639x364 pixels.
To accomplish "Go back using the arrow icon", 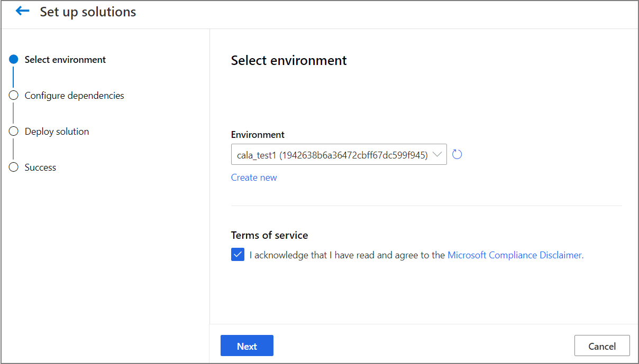I will (x=22, y=11).
